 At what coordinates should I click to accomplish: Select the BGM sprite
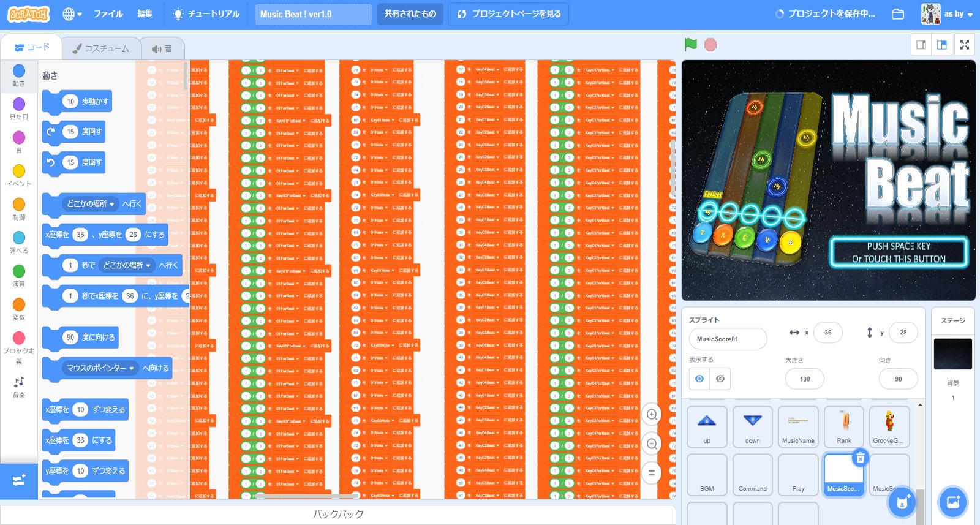[x=707, y=475]
